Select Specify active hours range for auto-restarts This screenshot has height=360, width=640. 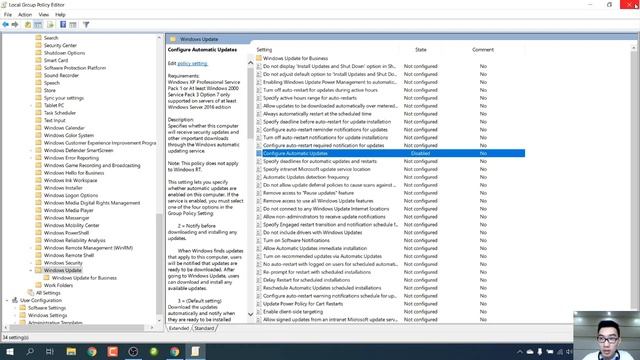click(x=309, y=98)
